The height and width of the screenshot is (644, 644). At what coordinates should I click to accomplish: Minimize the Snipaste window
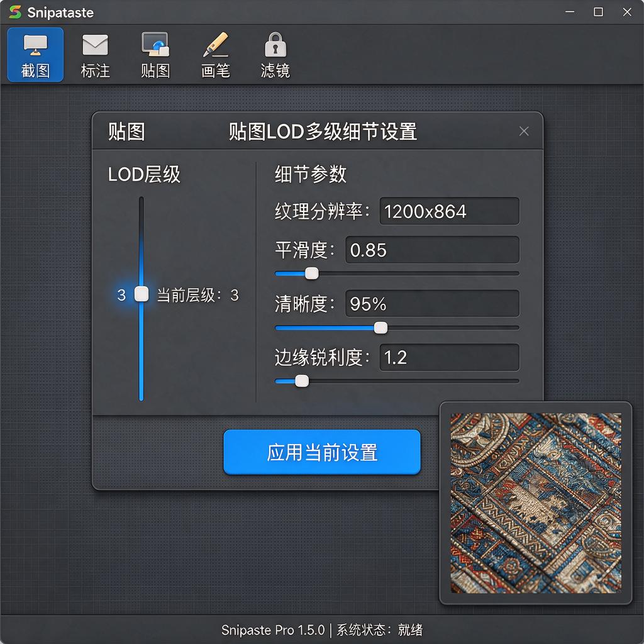(x=570, y=12)
